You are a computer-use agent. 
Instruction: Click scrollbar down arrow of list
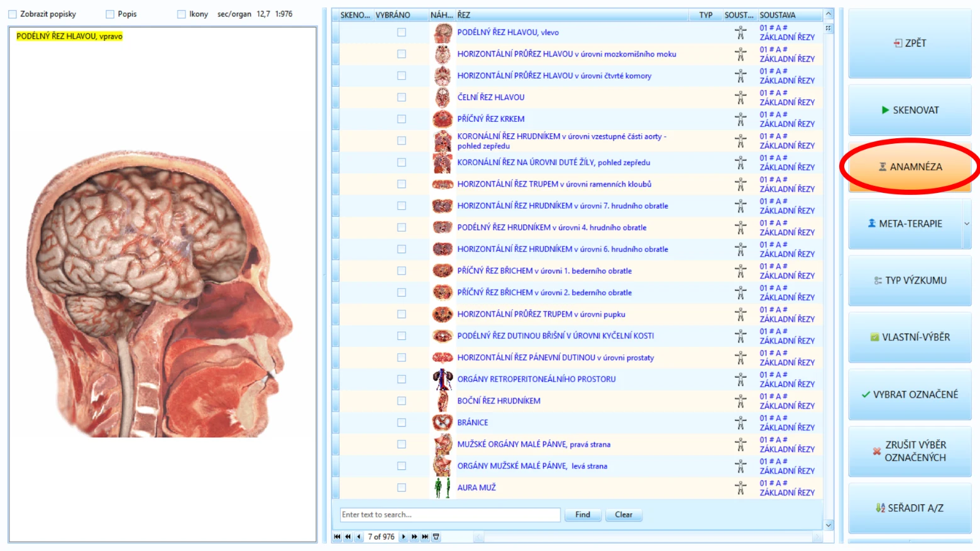tap(829, 525)
